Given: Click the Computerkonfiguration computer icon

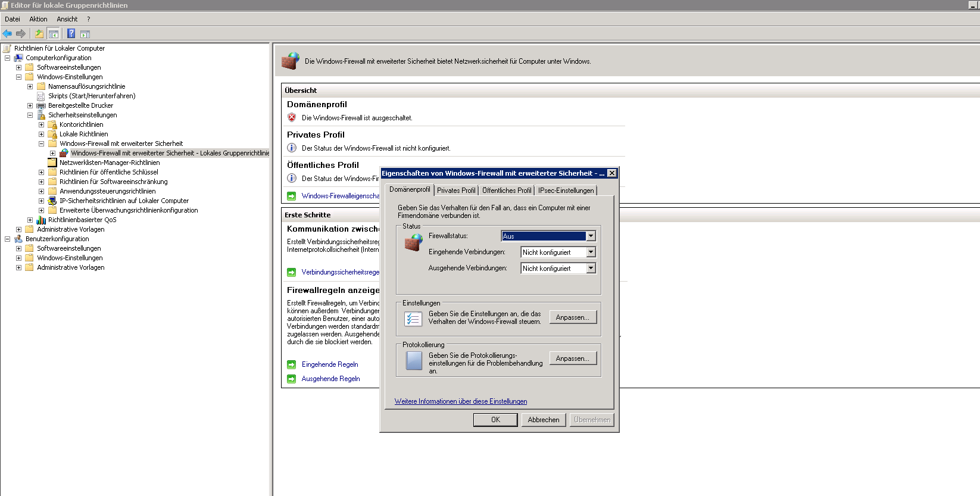Looking at the screenshot, I should click(x=18, y=58).
